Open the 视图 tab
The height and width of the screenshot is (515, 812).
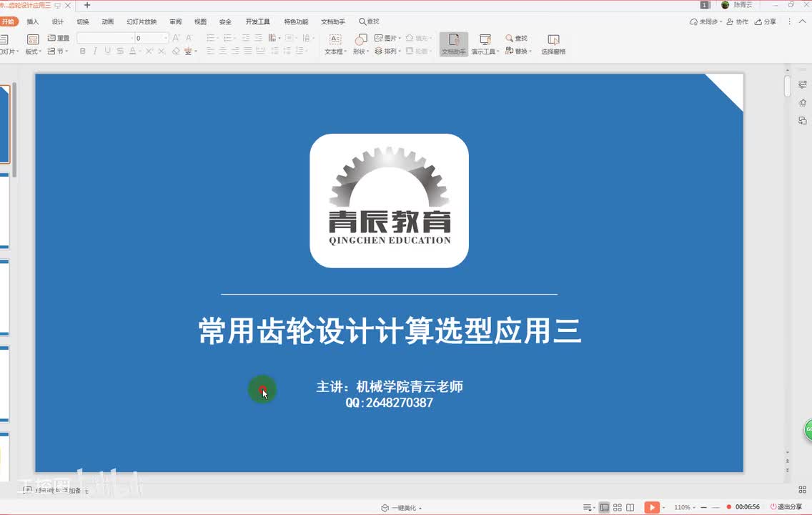(200, 21)
